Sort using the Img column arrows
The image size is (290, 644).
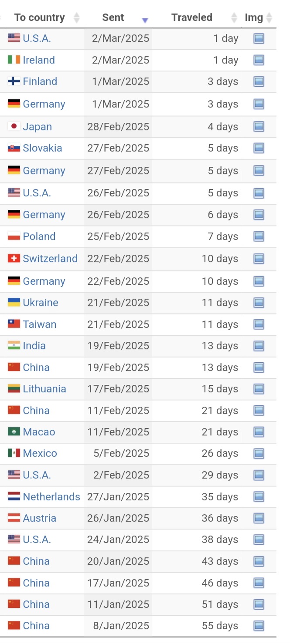click(269, 18)
